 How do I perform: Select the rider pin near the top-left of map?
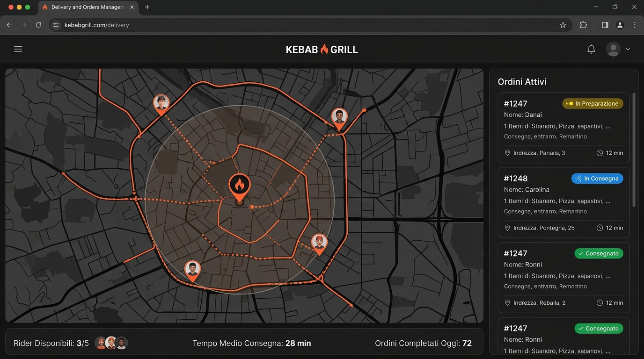[x=161, y=103]
